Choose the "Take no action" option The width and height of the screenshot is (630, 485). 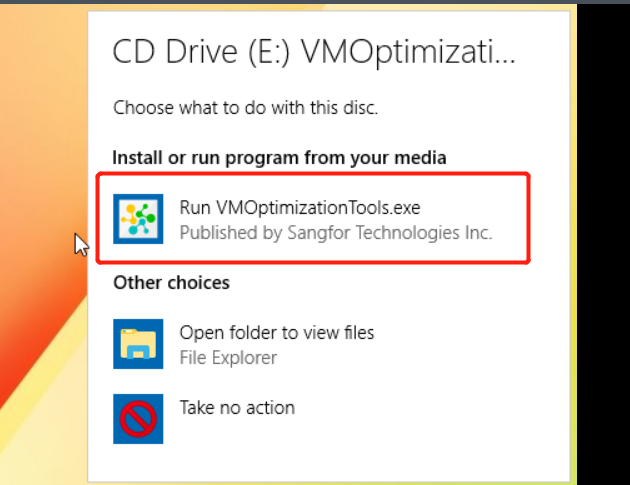pos(237,407)
